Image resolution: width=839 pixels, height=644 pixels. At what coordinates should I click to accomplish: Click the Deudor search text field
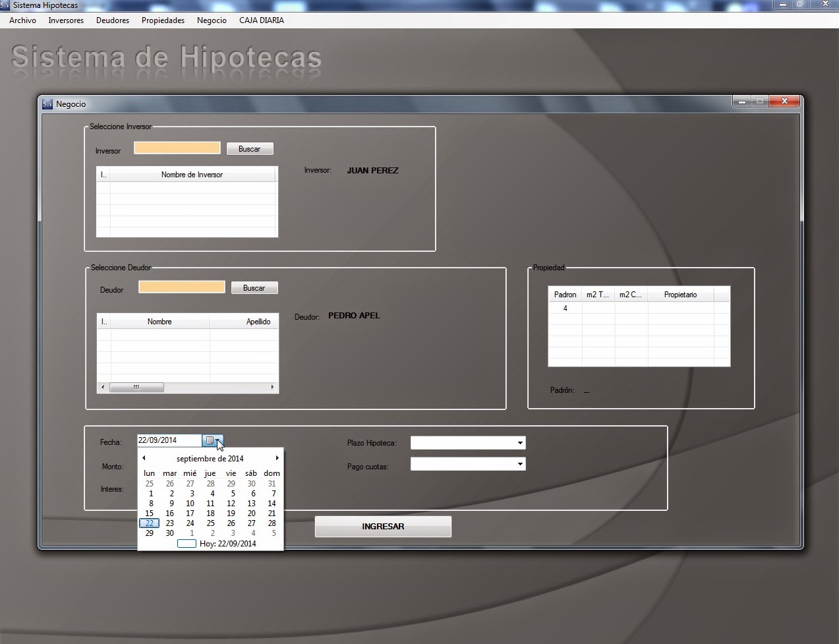pyautogui.click(x=182, y=287)
